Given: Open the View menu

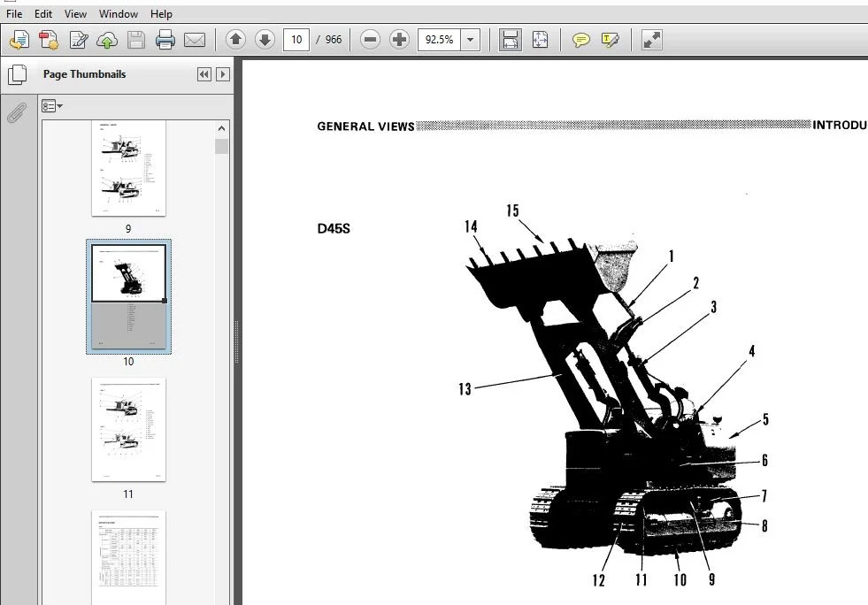Looking at the screenshot, I should tap(75, 14).
